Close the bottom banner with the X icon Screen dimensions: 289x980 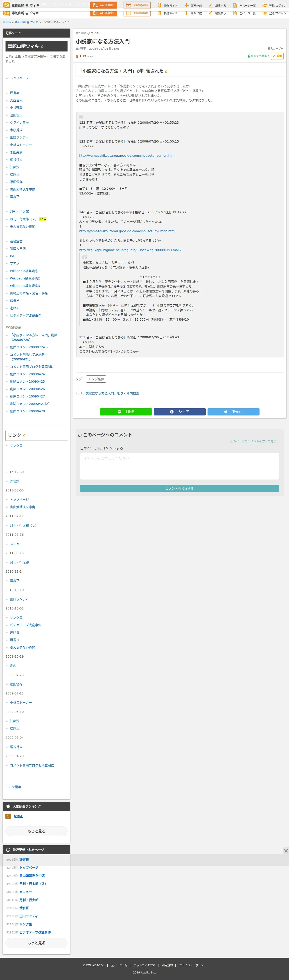(x=286, y=850)
